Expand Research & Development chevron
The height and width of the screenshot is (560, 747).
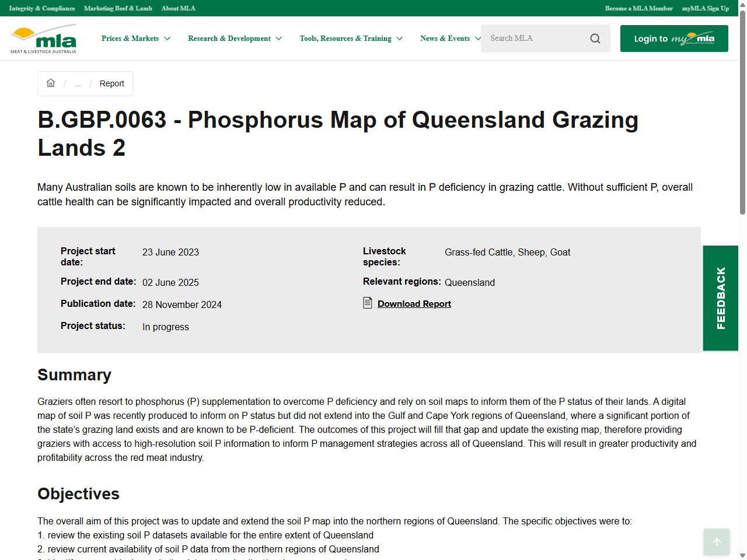point(279,38)
